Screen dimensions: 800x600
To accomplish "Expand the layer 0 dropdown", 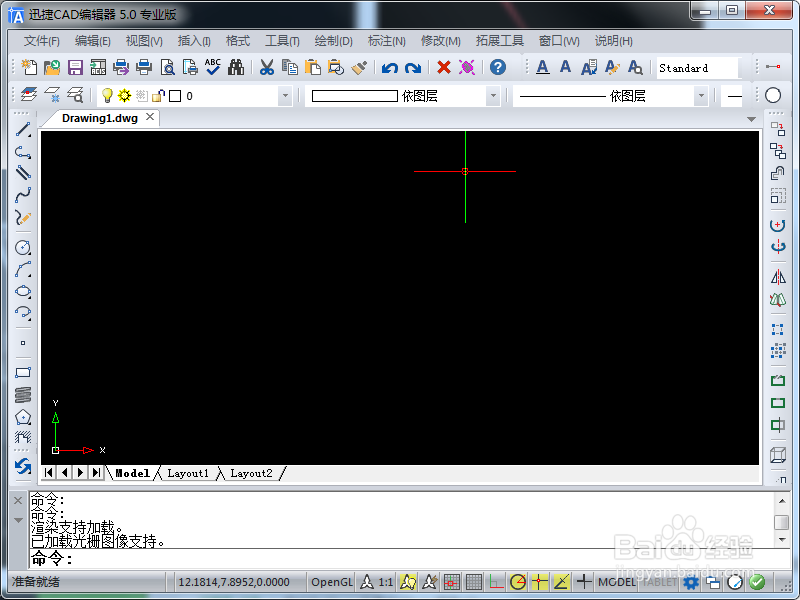I will pyautogui.click(x=285, y=95).
